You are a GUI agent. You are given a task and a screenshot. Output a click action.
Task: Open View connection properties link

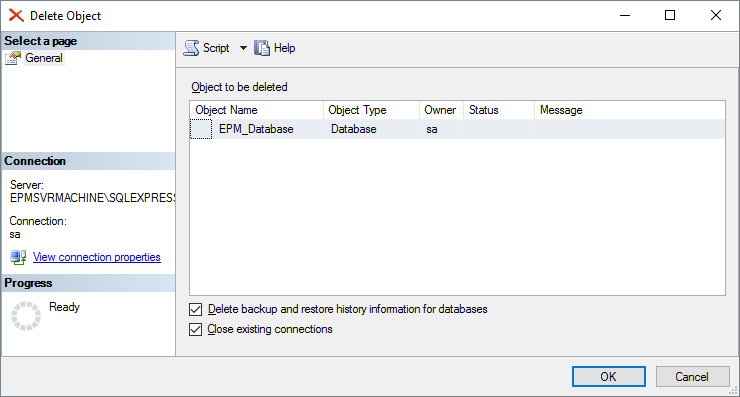97,257
